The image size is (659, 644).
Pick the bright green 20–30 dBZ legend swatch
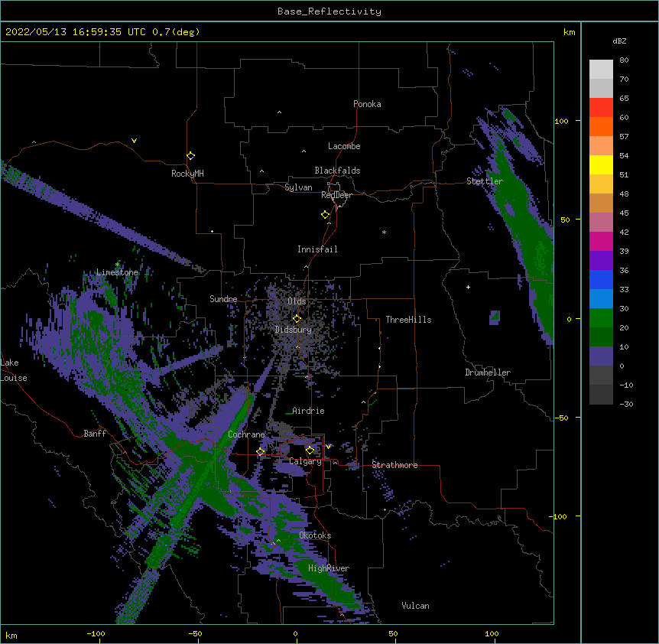(x=601, y=318)
